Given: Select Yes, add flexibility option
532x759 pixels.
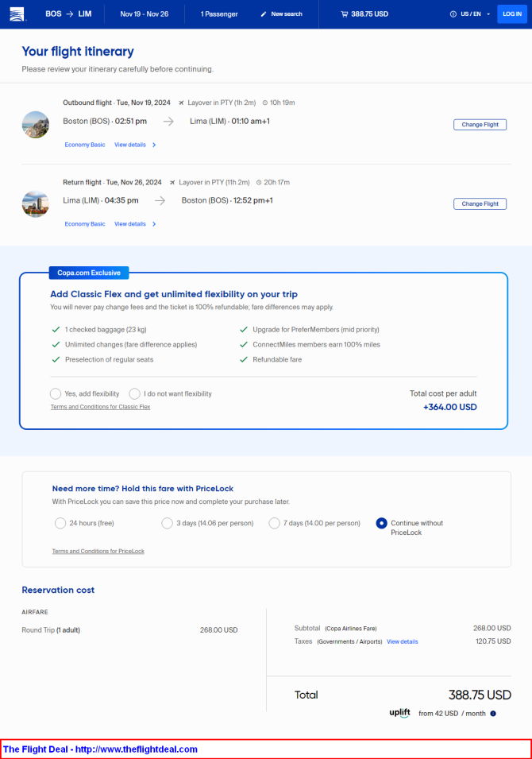Looking at the screenshot, I should (x=56, y=393).
